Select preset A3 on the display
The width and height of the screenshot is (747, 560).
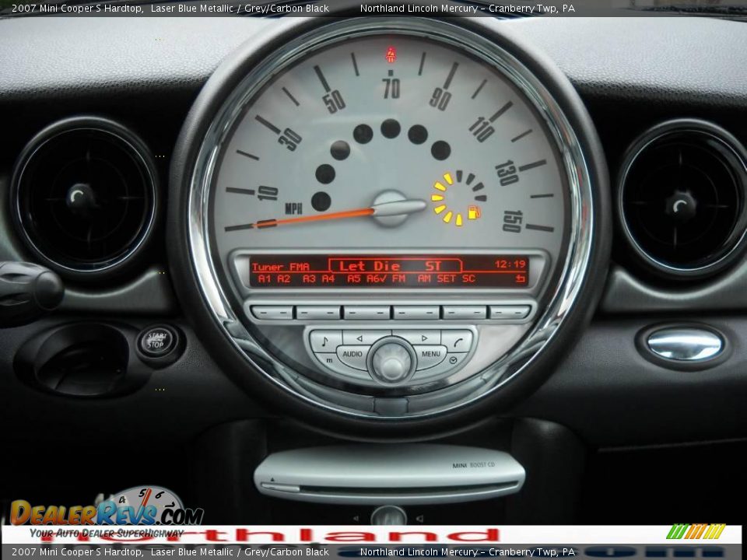tap(309, 278)
